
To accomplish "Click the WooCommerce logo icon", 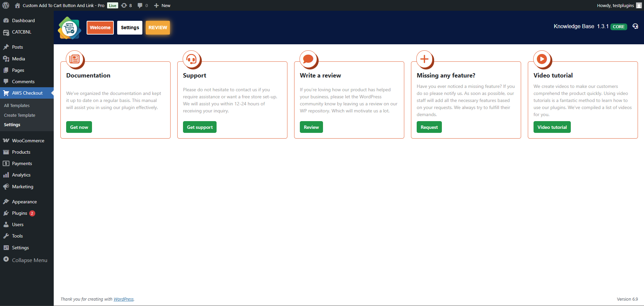I will coord(6,141).
